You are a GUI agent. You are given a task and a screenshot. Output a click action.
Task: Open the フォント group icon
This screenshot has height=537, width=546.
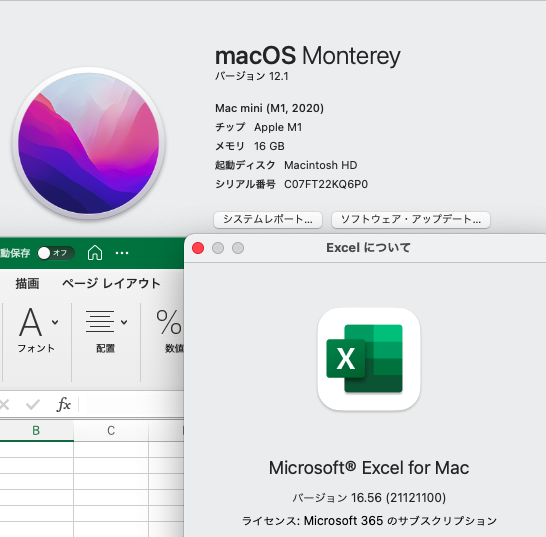click(31, 322)
